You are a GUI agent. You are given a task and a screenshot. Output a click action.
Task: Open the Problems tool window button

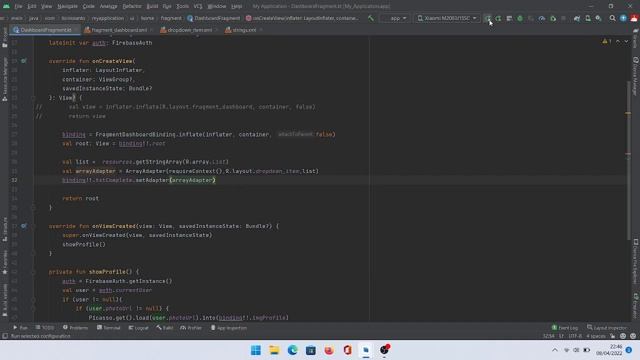[x=76, y=328]
